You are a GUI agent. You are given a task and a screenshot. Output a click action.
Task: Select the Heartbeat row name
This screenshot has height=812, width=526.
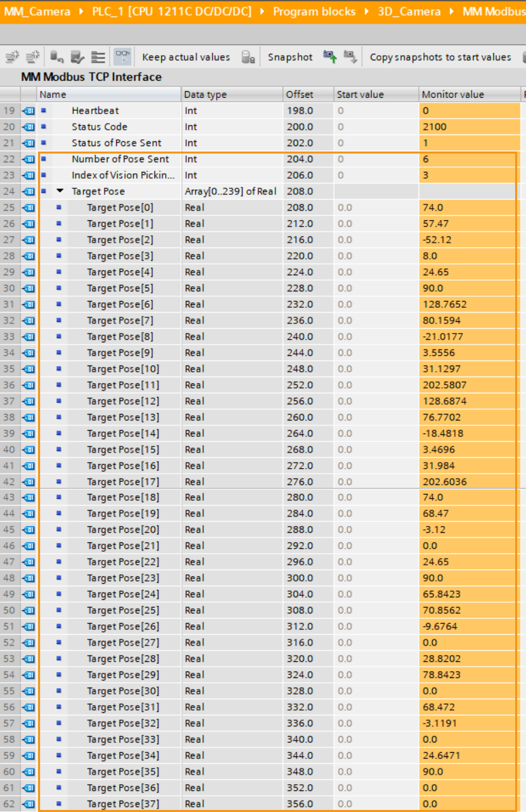click(95, 111)
